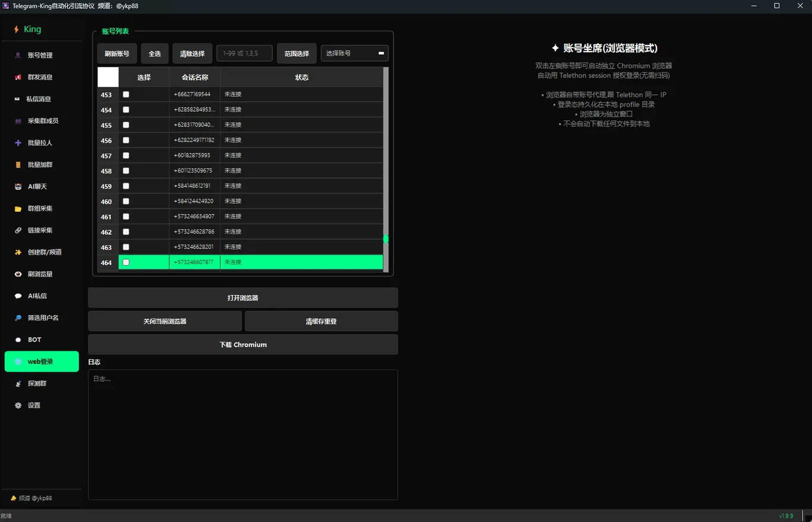Click the 探测群 telescope icon
Image resolution: width=812 pixels, height=522 pixels.
(18, 383)
